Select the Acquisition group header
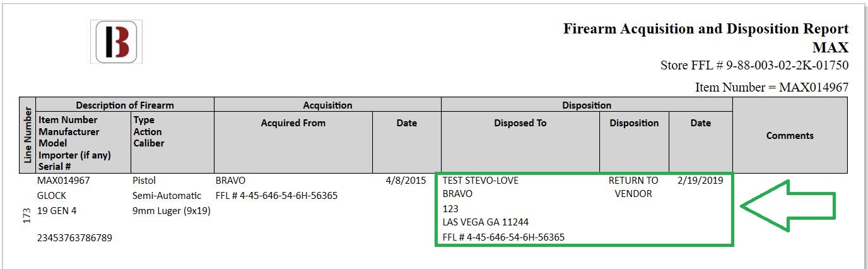868x269 pixels. tap(327, 105)
